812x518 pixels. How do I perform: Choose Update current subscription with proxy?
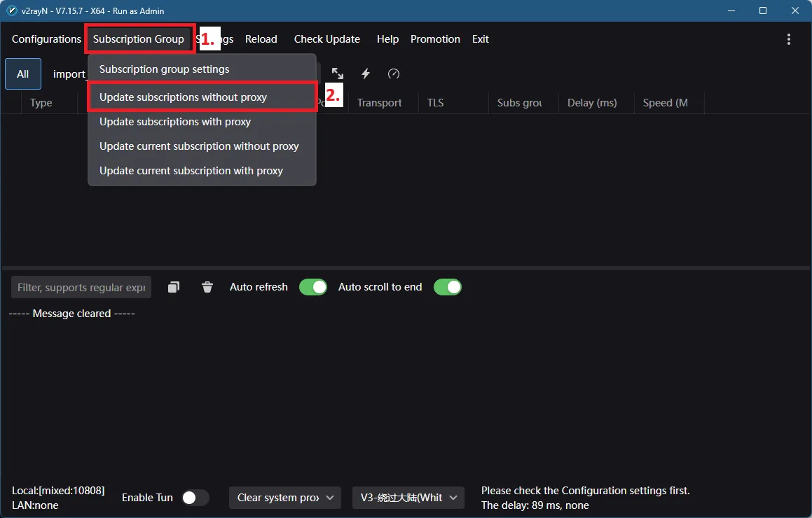tap(191, 171)
